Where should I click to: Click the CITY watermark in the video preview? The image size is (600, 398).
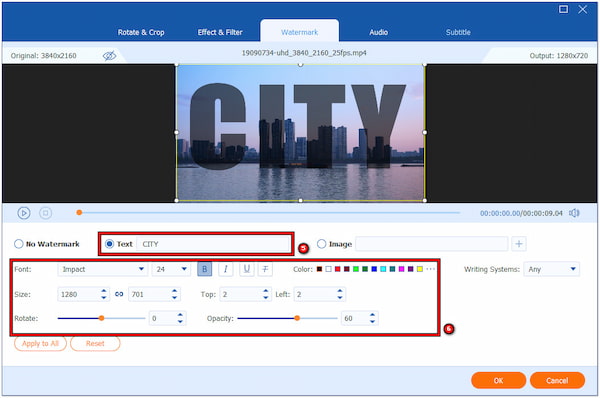click(x=297, y=126)
